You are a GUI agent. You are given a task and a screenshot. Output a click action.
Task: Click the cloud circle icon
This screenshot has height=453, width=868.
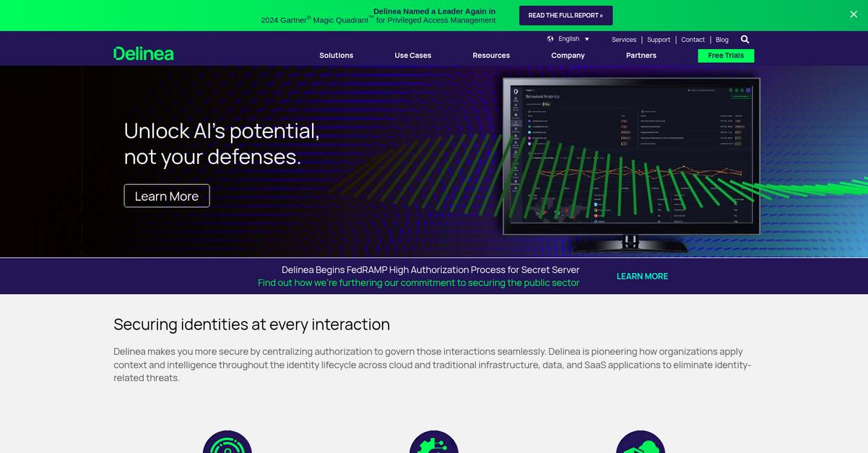point(641,442)
